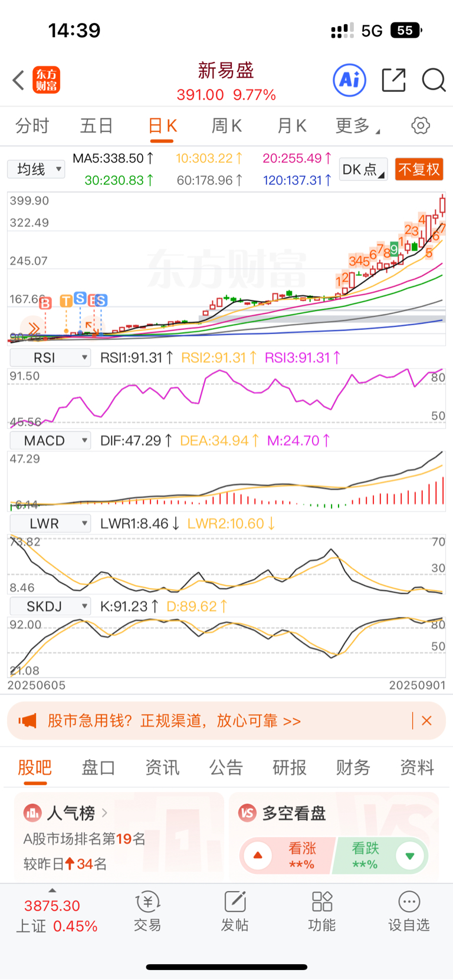Open 股吧 tab
Image resolution: width=453 pixels, height=980 pixels.
35,767
